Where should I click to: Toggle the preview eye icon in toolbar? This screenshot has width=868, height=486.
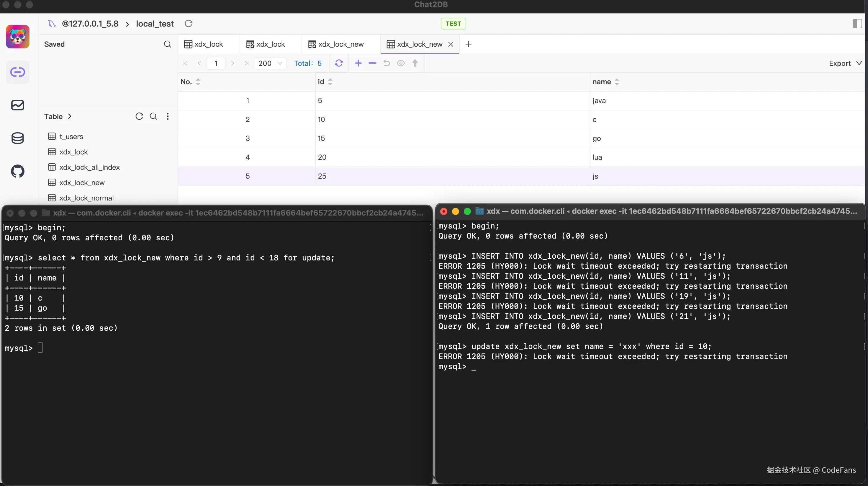click(401, 63)
